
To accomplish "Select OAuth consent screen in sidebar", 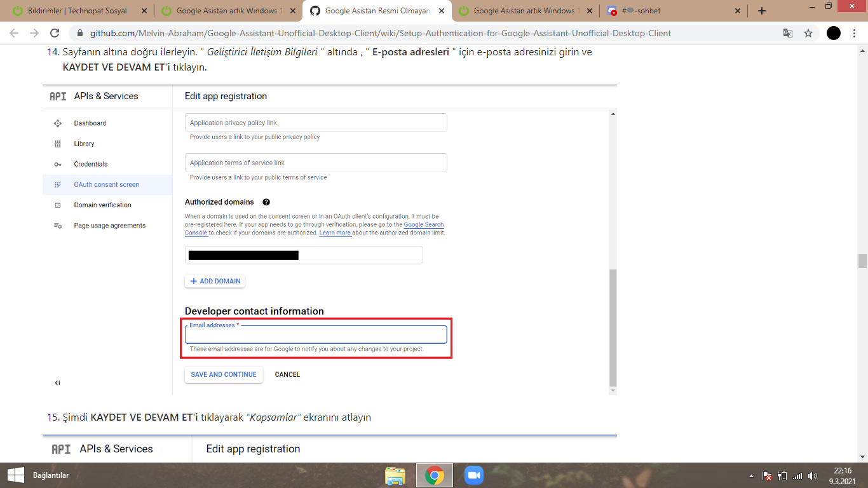I will (107, 184).
